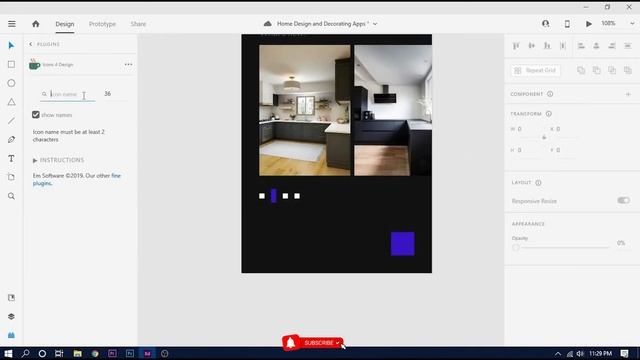Open the document title dropdown arrow
The width and height of the screenshot is (640, 360).
(x=375, y=24)
